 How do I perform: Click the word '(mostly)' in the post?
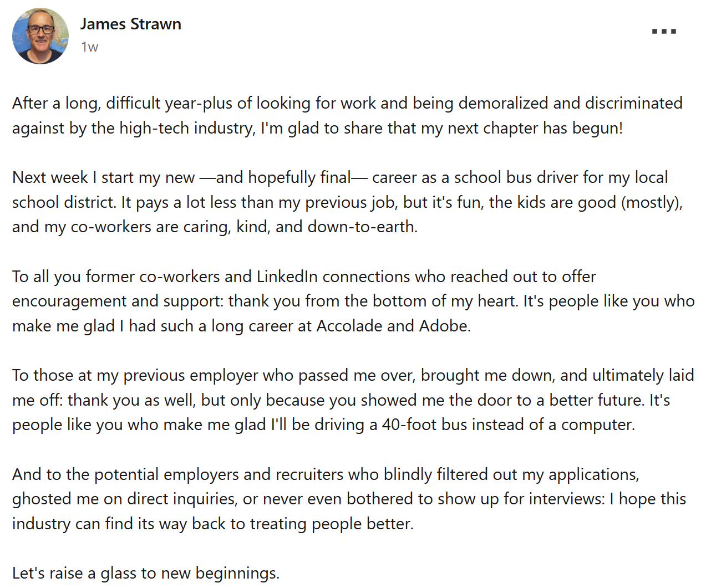point(652,202)
